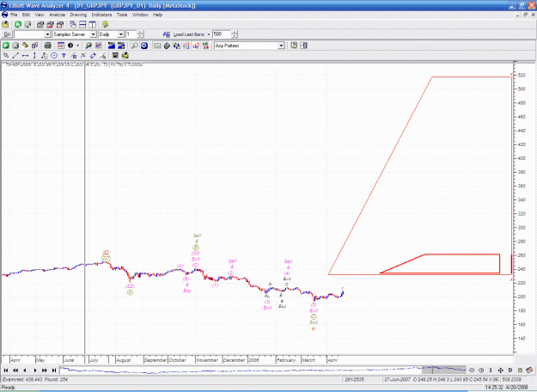This screenshot has height=392, width=537.
Task: Click the Go button
Action: coord(7,34)
